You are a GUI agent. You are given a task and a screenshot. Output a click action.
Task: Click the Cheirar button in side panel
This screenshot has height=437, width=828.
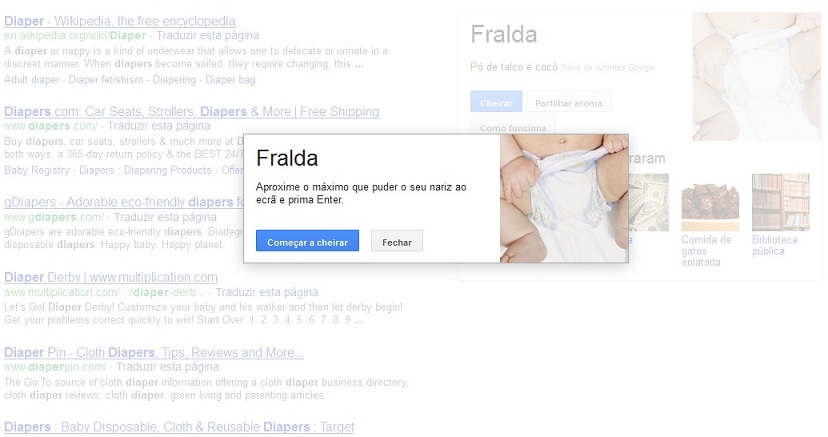(x=496, y=102)
